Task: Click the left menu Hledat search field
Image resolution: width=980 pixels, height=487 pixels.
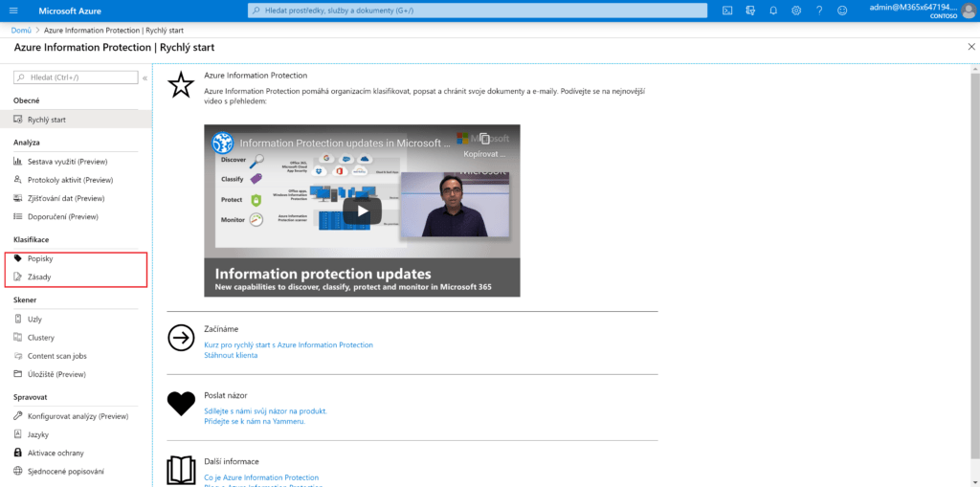Action: 77,77
